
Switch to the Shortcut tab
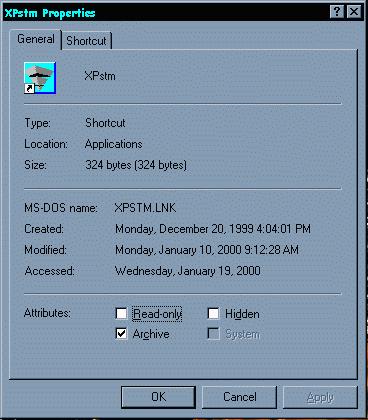tap(86, 41)
